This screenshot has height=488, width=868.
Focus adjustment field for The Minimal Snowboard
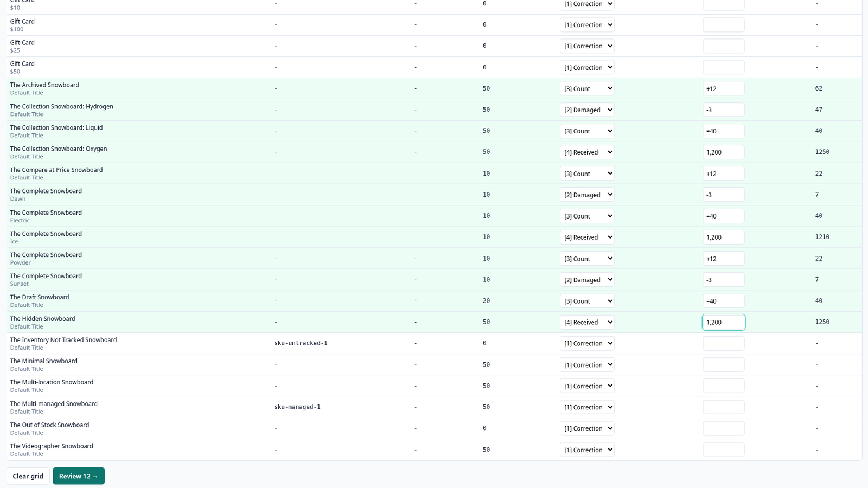724,365
